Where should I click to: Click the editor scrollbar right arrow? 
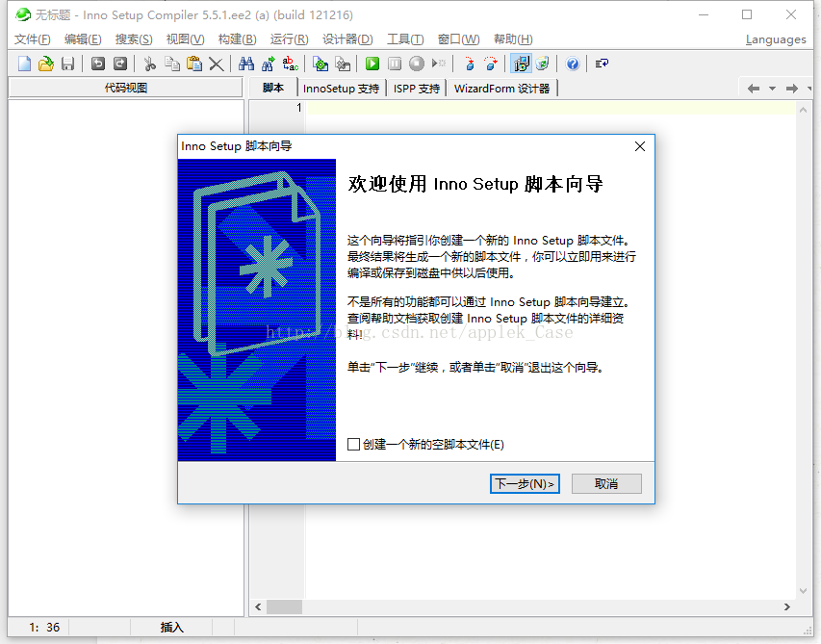click(787, 606)
